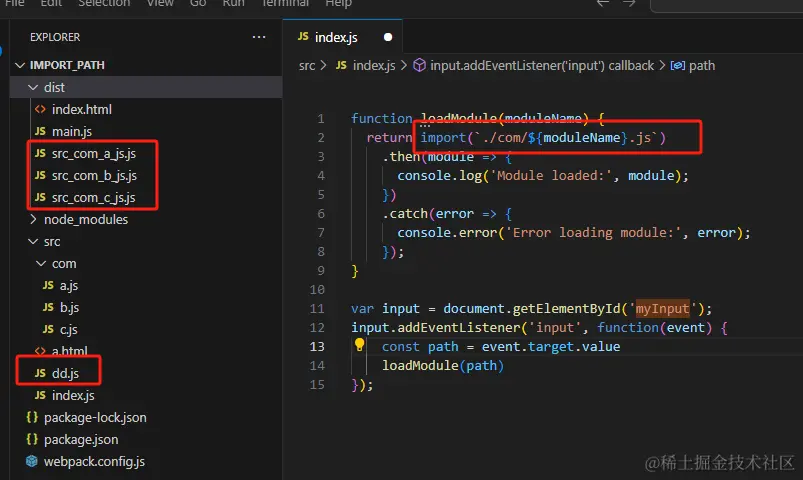The width and height of the screenshot is (803, 480).
Task: Collapse the IMPORT_PATH root folder
Action: click(x=20, y=65)
